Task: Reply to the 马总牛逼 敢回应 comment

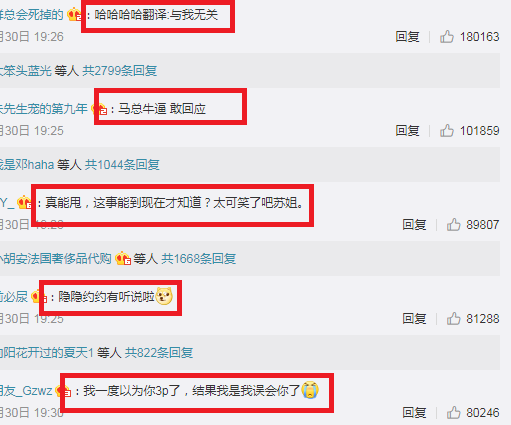Action: click(407, 131)
